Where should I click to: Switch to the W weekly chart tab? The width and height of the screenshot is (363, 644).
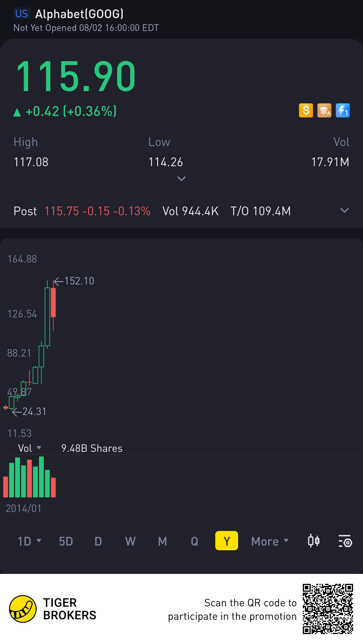[130, 541]
